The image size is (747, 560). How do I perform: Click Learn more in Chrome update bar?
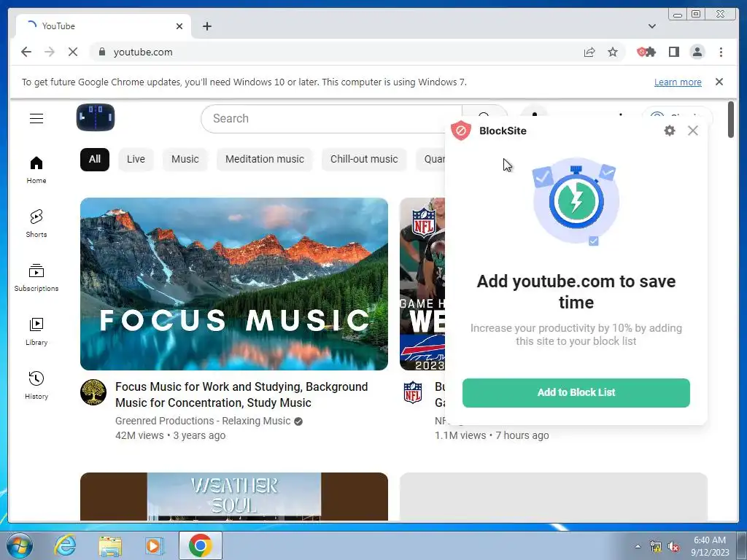click(x=678, y=82)
